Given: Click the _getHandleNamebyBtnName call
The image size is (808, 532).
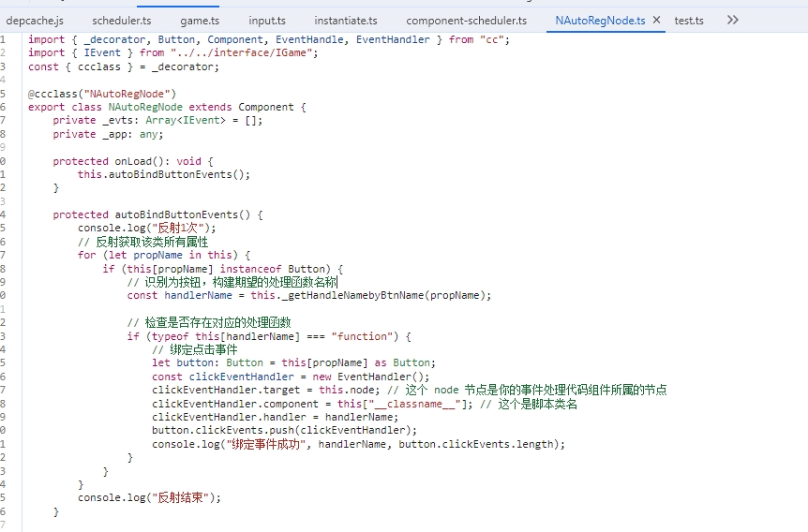Looking at the screenshot, I should click(x=371, y=296).
